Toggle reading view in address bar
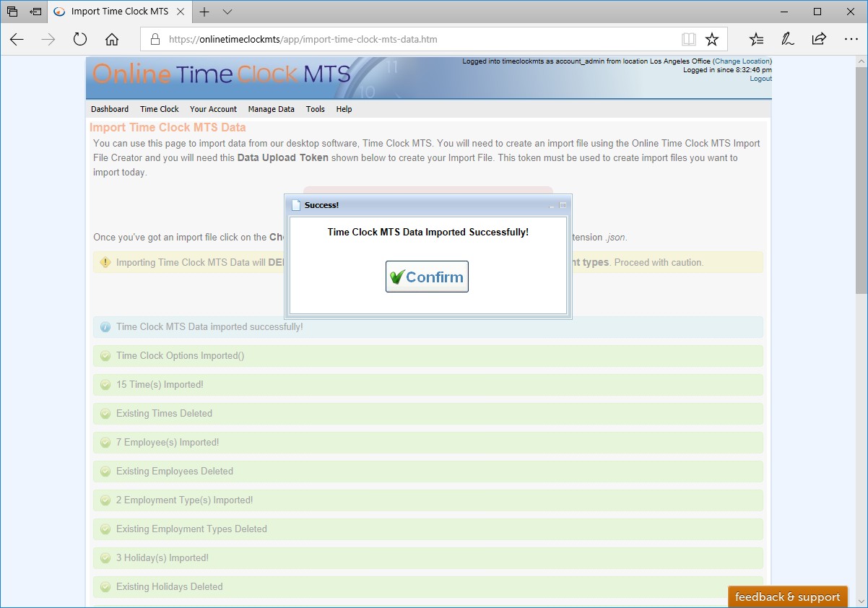 688,39
